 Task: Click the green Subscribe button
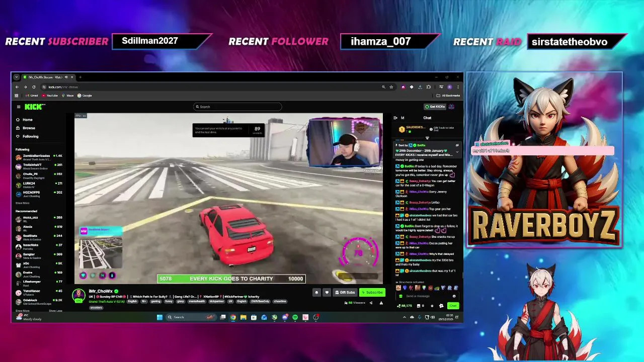pos(372,293)
